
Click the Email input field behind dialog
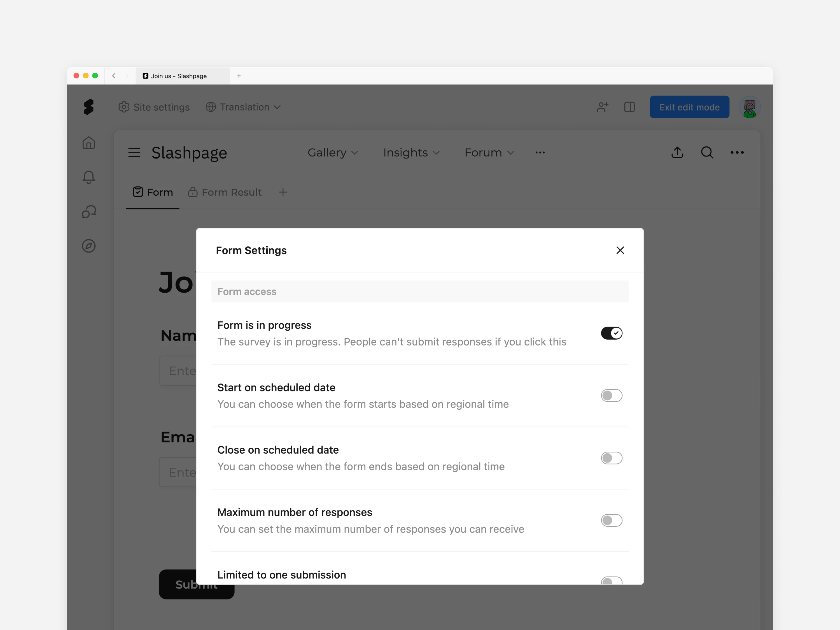click(177, 472)
